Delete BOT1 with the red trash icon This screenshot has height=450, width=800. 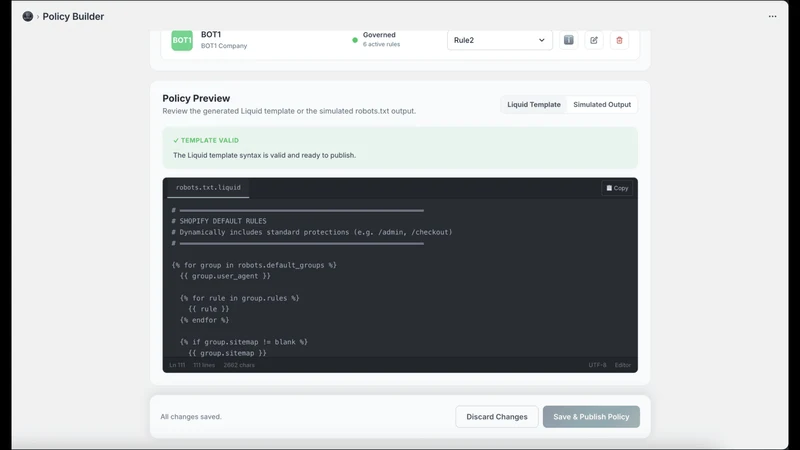(x=619, y=40)
